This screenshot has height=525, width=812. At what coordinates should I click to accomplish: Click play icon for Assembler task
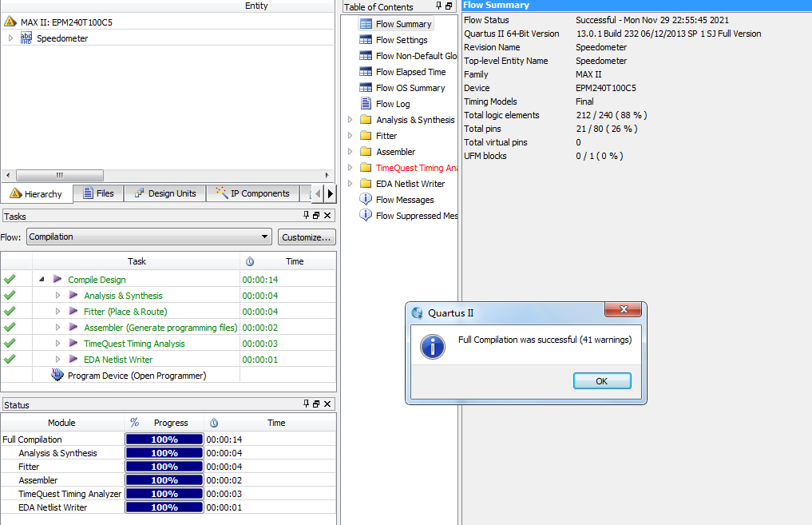[x=73, y=328]
